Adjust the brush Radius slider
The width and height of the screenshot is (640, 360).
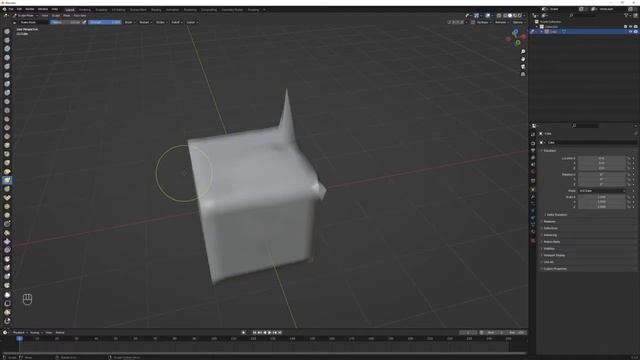(67, 22)
